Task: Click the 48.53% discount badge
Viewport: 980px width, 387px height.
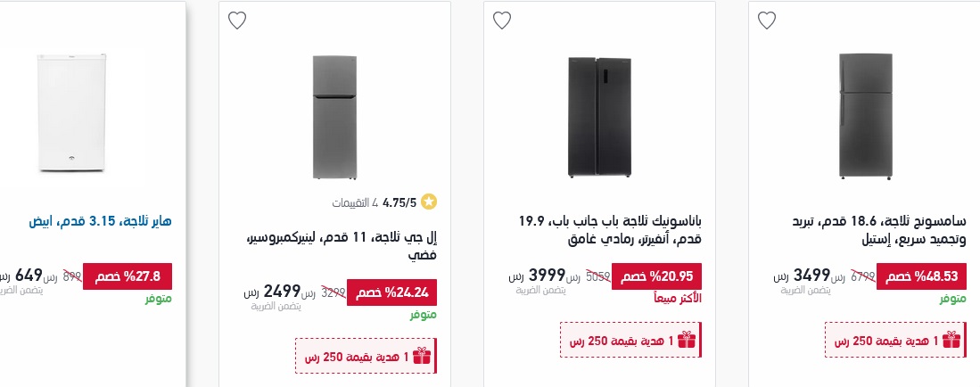Action: [x=921, y=276]
